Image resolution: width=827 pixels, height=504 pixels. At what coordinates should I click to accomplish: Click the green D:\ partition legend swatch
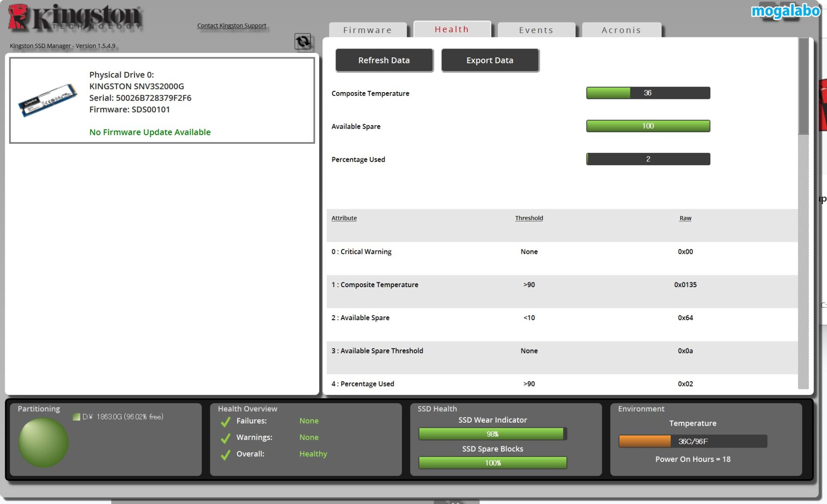76,417
